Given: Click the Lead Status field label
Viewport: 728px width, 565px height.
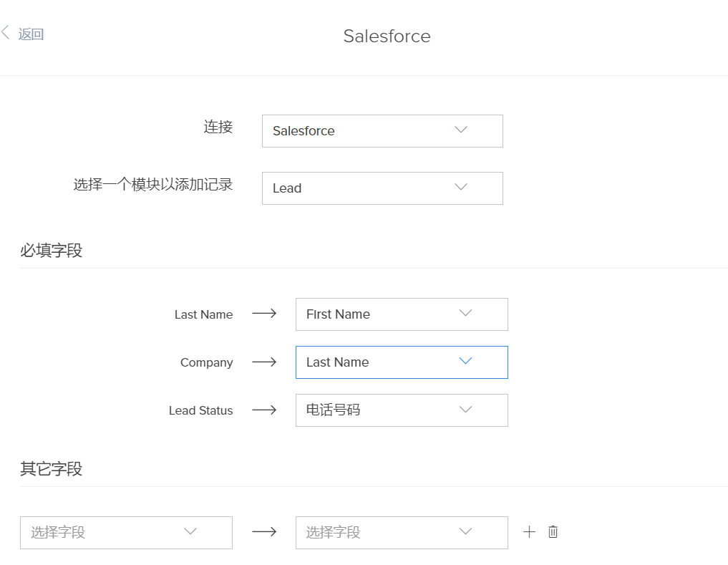Looking at the screenshot, I should pyautogui.click(x=200, y=411).
